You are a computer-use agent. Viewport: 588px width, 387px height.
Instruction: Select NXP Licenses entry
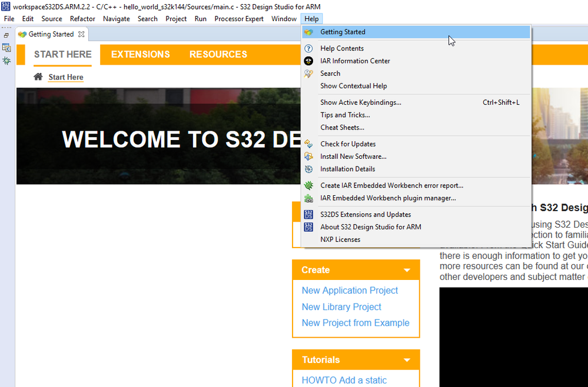point(416,239)
